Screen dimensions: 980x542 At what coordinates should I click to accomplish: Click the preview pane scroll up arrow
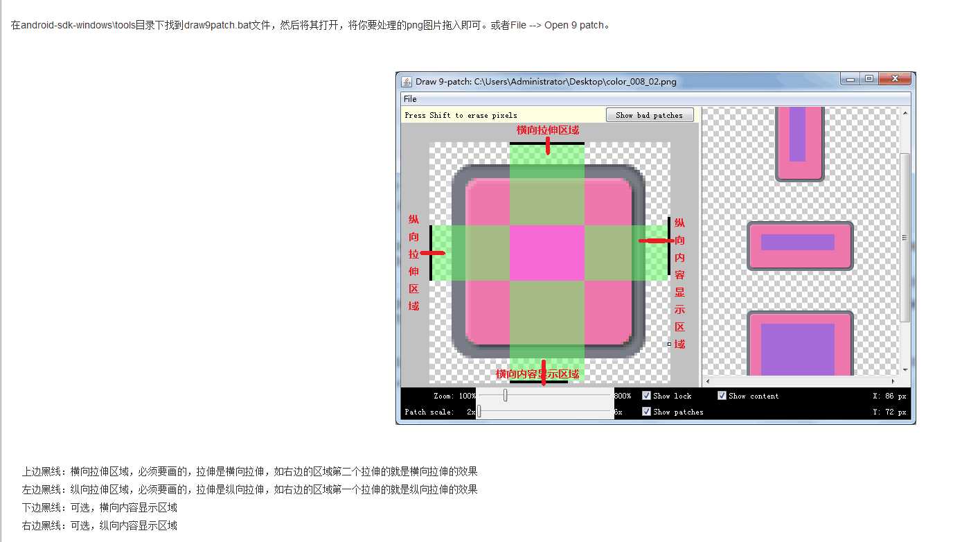click(905, 112)
